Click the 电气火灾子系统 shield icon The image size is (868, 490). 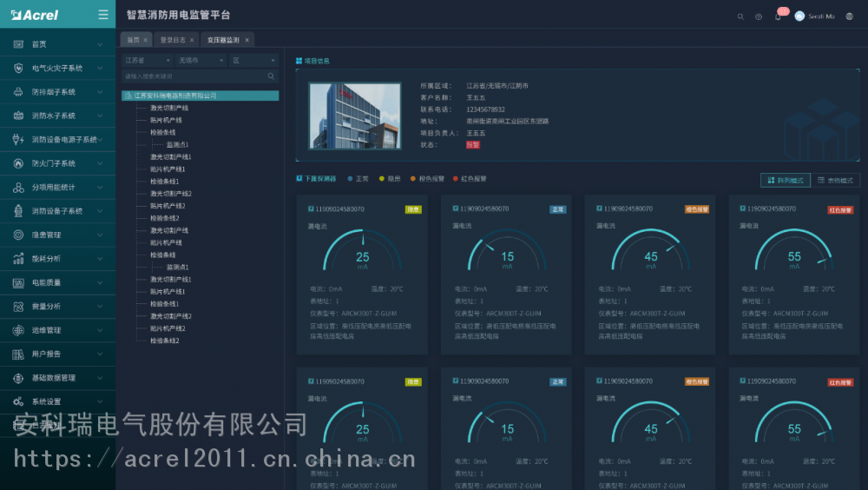point(18,68)
